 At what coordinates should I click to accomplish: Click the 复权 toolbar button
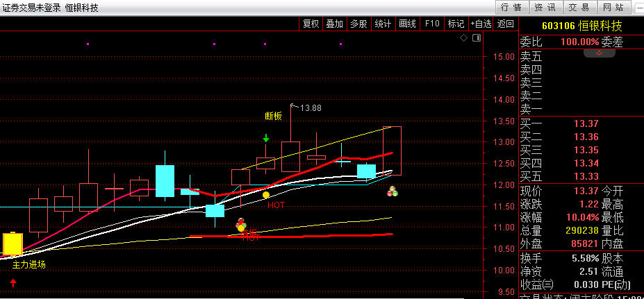pos(311,24)
